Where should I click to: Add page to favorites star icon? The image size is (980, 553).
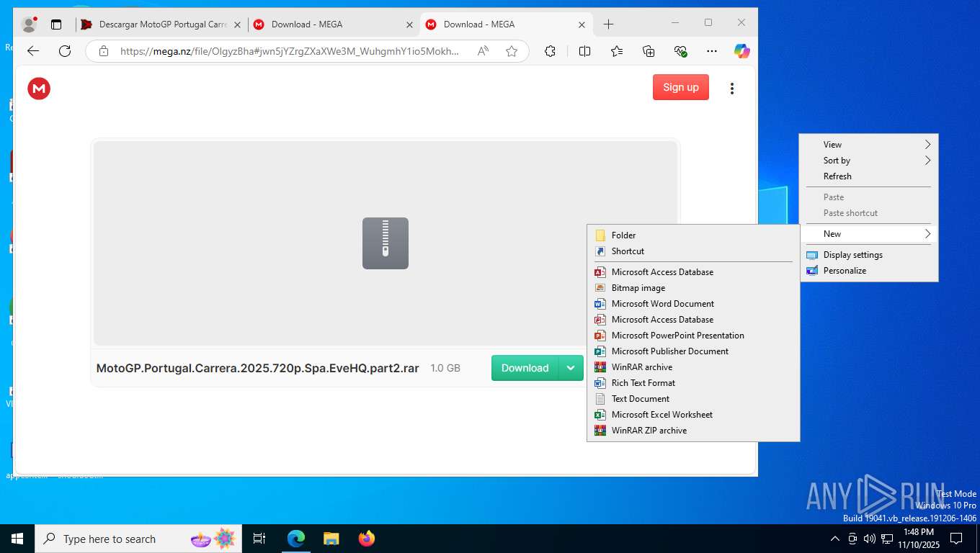(x=512, y=51)
